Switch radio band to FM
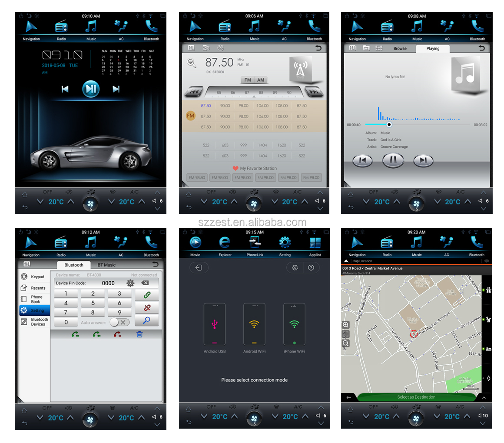Screen dimensions: 504x443 pos(248,80)
